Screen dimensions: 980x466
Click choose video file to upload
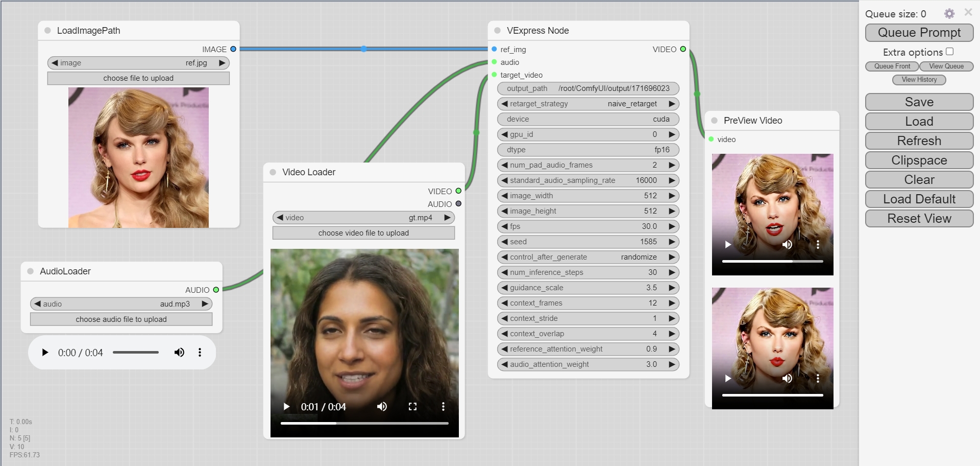tap(363, 233)
